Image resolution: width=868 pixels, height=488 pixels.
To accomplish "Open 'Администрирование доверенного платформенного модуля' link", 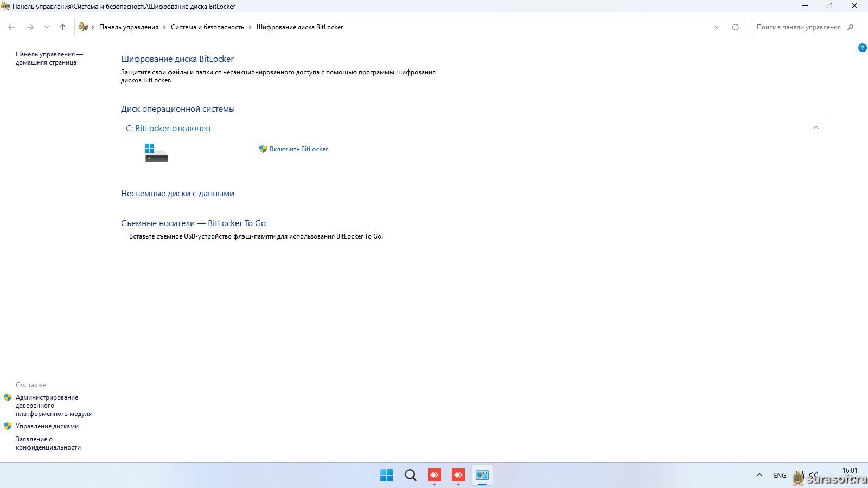I will 53,406.
